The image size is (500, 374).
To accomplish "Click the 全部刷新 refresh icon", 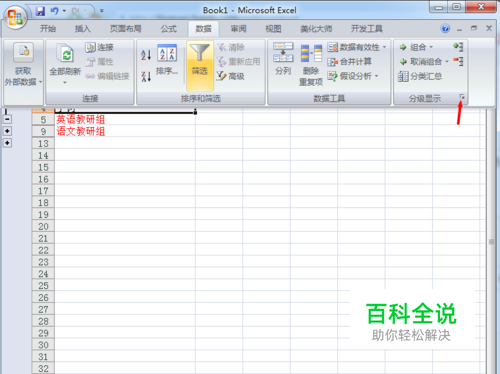I will (x=65, y=53).
